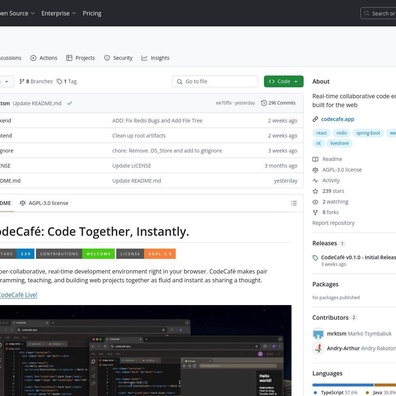Open the branch selector dropdown
Viewport: 396px width, 396px height.
click(x=6, y=81)
